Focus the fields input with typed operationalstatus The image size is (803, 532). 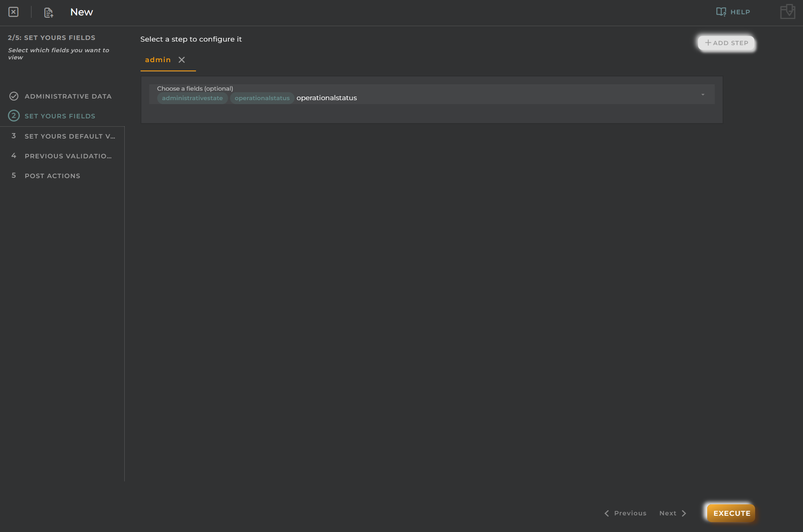[x=327, y=98]
